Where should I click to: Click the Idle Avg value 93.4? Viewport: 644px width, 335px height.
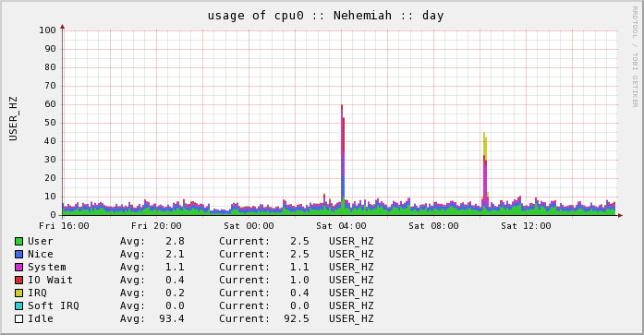[x=172, y=318]
